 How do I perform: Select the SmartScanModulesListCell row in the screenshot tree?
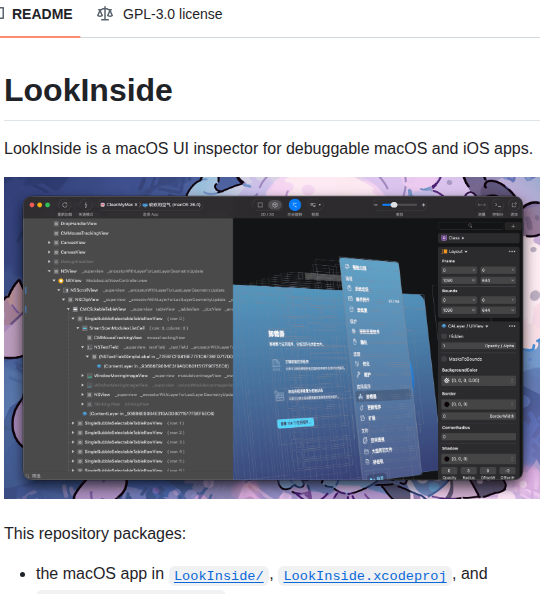click(x=117, y=328)
